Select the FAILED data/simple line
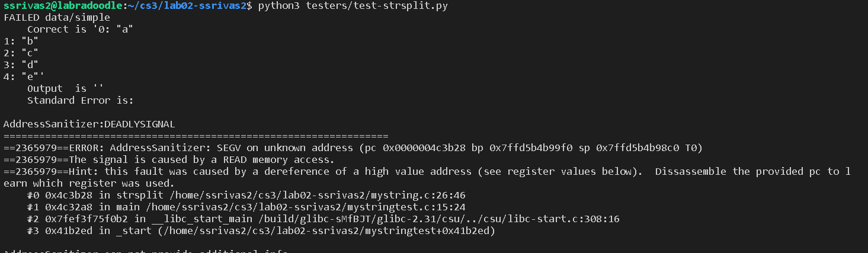Screen dimensions: 868x253 [x=57, y=17]
